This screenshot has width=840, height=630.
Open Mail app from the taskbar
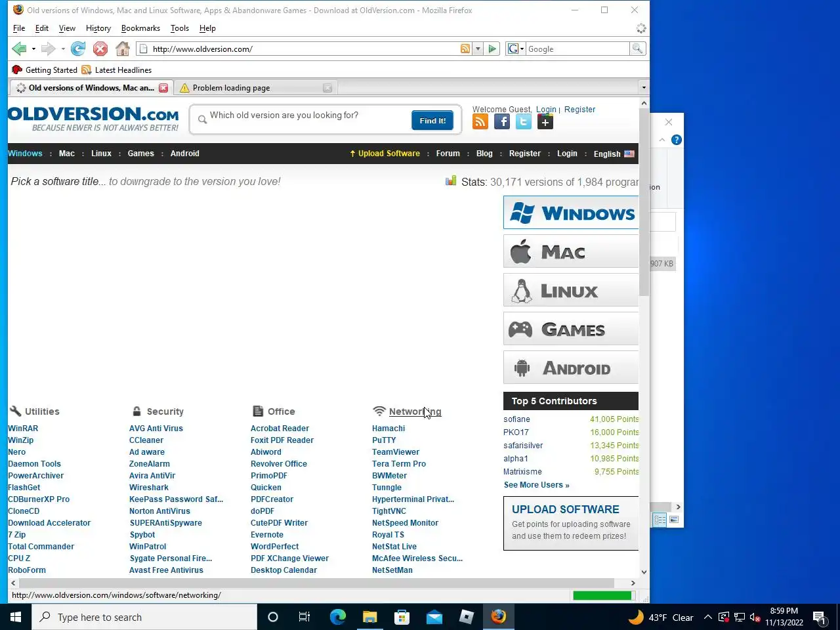(x=434, y=617)
